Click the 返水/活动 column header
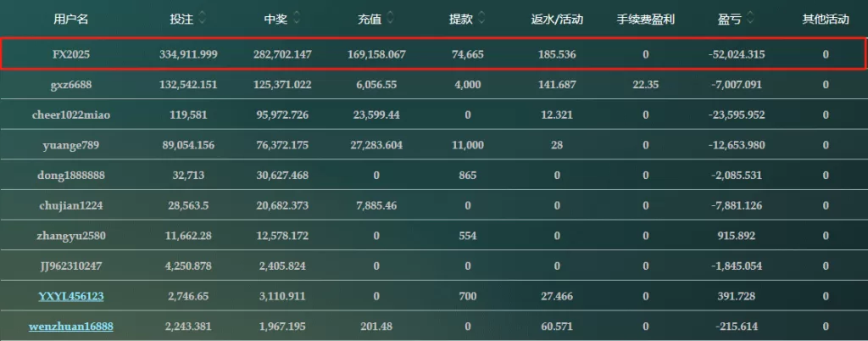 pos(557,20)
